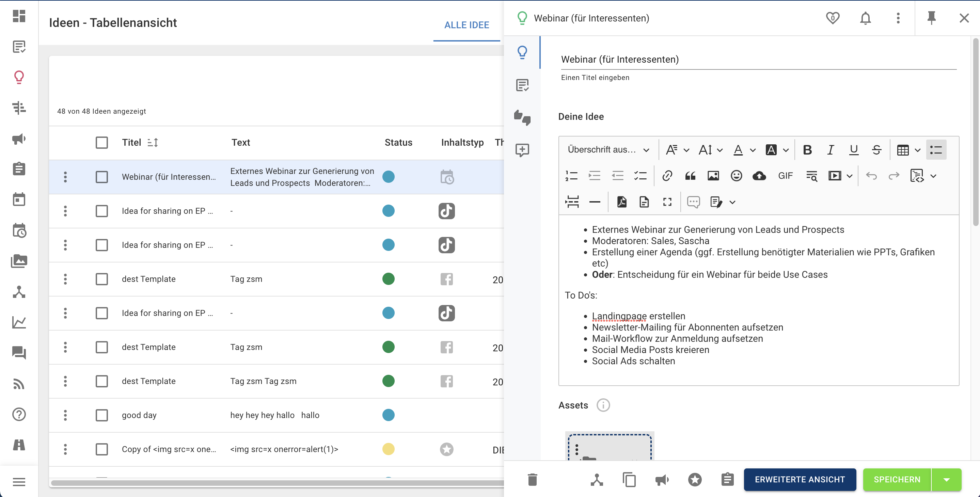
Task: Expand the hamburger menu at sidebar bottom
Action: coord(19,482)
